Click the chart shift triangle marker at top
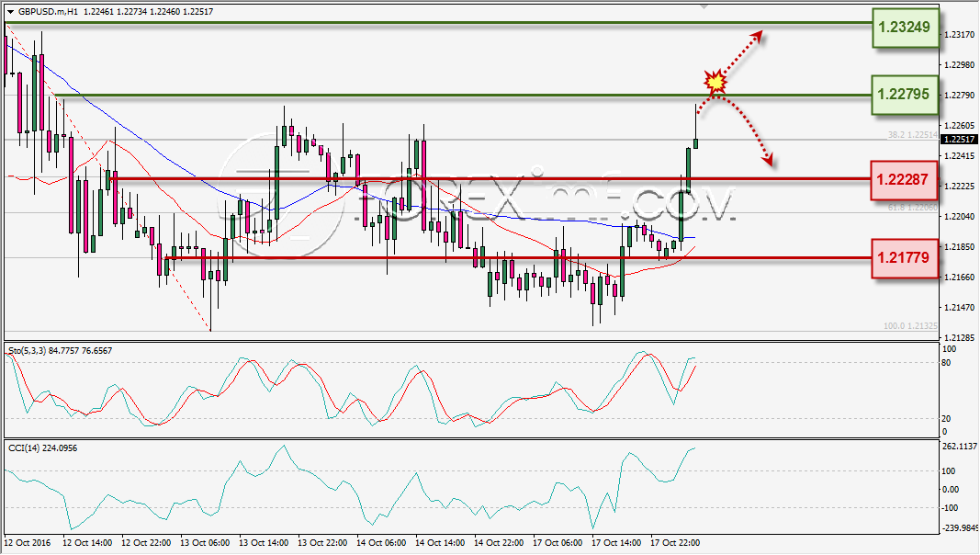The height and width of the screenshot is (555, 980). tap(704, 6)
